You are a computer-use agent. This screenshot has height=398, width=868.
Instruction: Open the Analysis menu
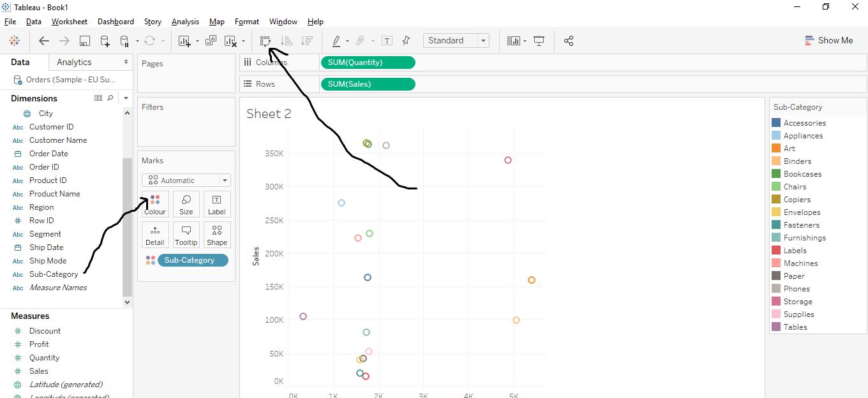coord(185,22)
